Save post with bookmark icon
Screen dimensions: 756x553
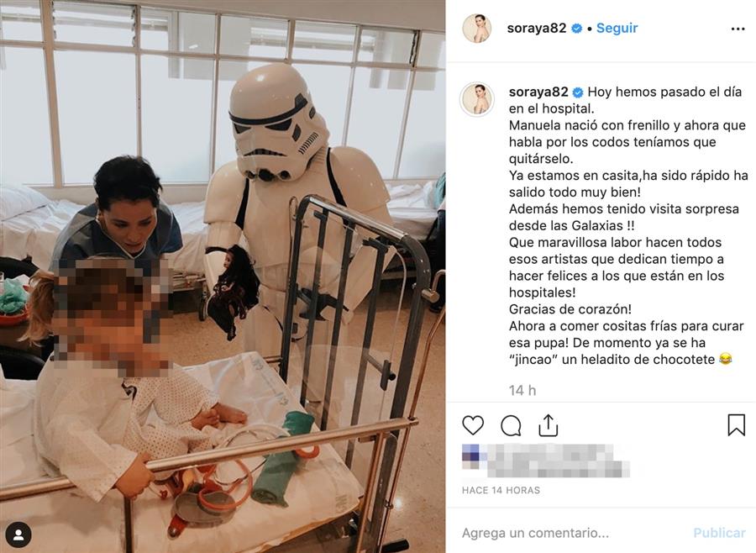pos(736,425)
